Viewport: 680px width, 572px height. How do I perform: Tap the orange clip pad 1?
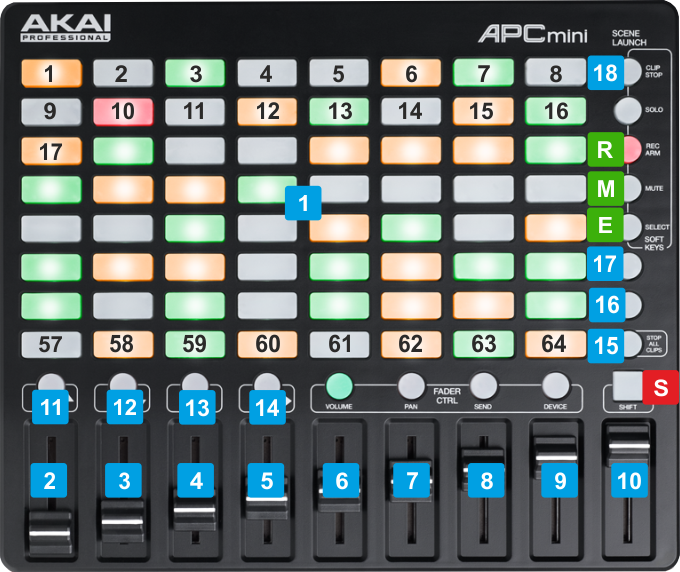(x=50, y=72)
